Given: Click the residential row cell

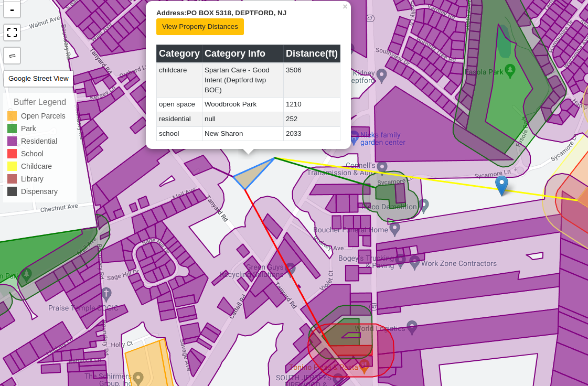Looking at the screenshot, I should point(179,119).
